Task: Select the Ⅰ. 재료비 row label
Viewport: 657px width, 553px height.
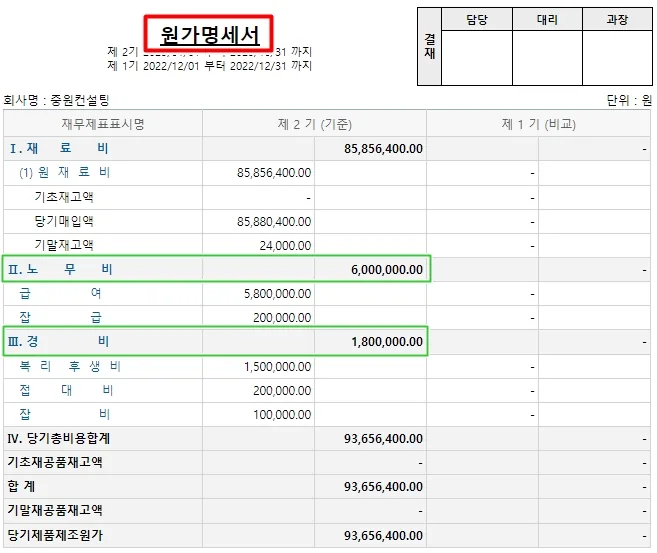Action: [x=59, y=148]
